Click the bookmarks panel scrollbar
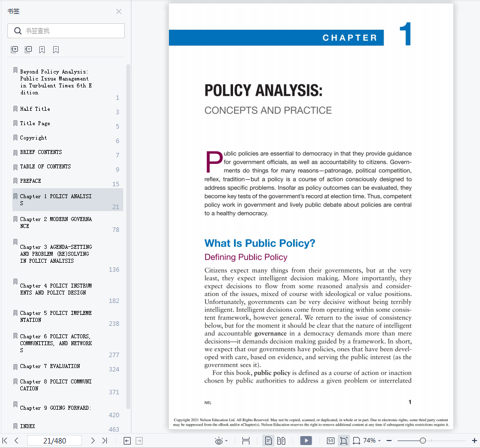 click(128, 236)
